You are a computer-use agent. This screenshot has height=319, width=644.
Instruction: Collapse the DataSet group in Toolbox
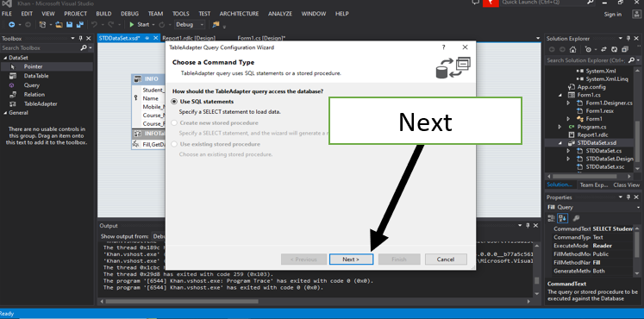[x=5, y=58]
